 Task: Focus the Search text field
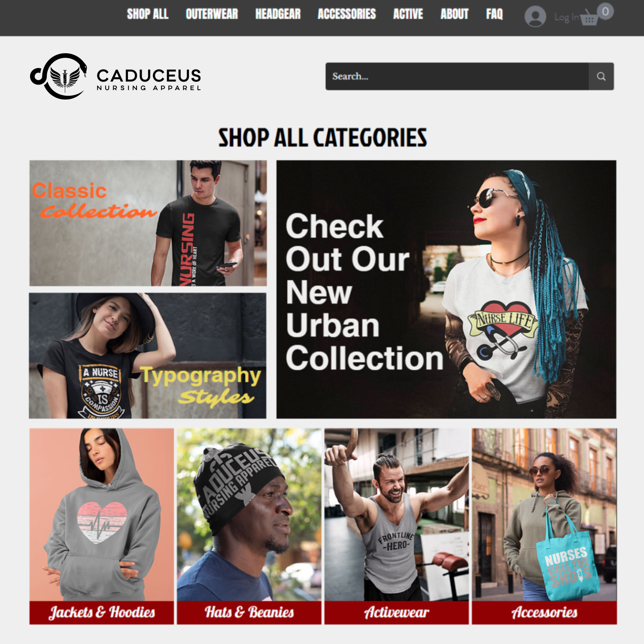click(x=457, y=76)
